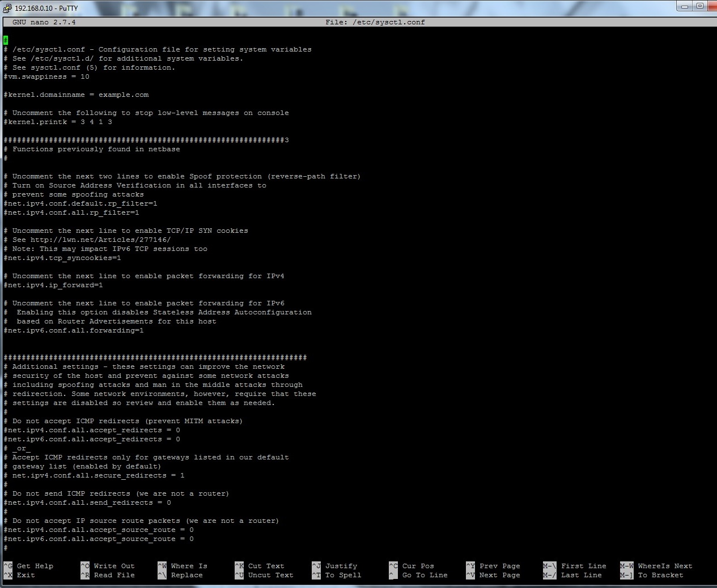Image resolution: width=717 pixels, height=588 pixels.
Task: Click net.ipv4.conf.all.secure_redirects = 1 line
Action: 94,475
